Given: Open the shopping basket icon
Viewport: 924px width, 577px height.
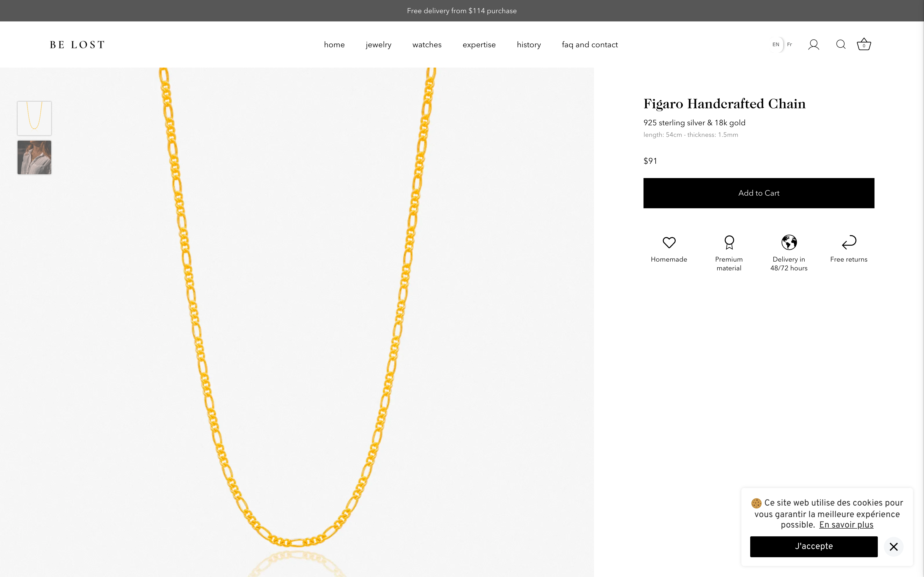Looking at the screenshot, I should click(x=864, y=45).
